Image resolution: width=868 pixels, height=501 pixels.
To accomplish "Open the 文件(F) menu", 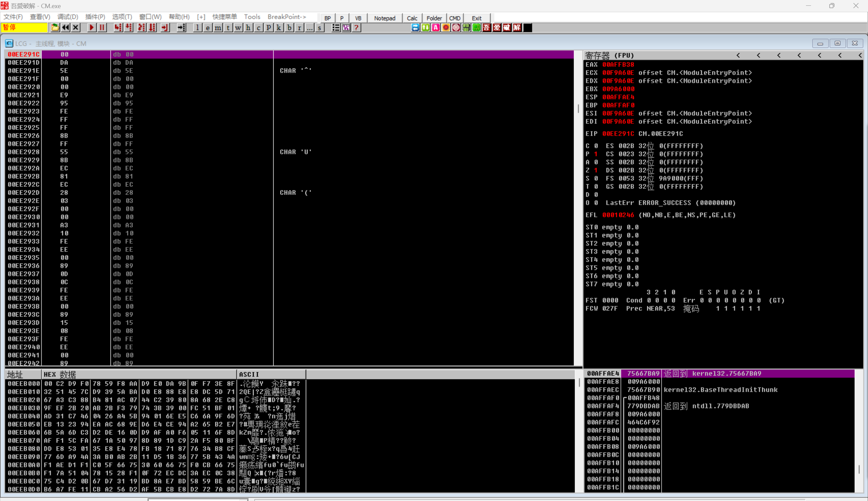I will click(x=13, y=17).
